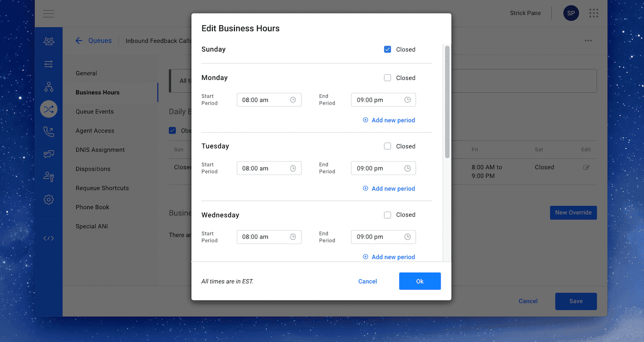Open the apps grid icon
The height and width of the screenshot is (342, 644).
pyautogui.click(x=594, y=13)
